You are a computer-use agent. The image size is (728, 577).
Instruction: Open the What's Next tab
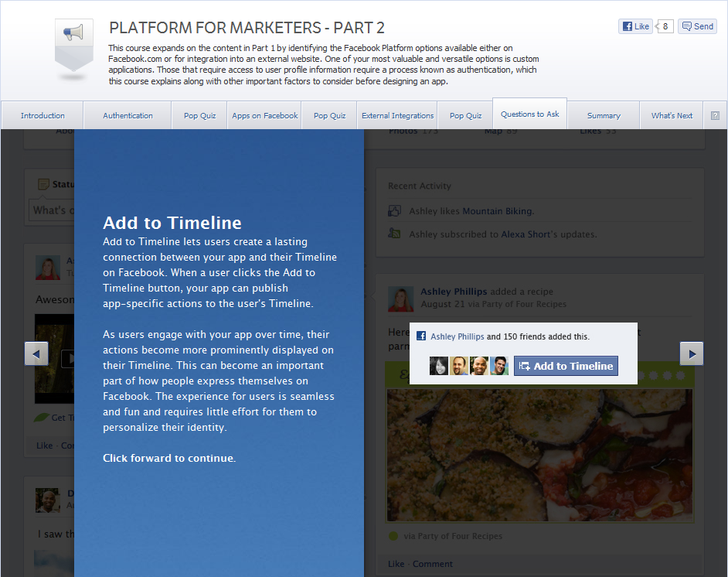[672, 115]
